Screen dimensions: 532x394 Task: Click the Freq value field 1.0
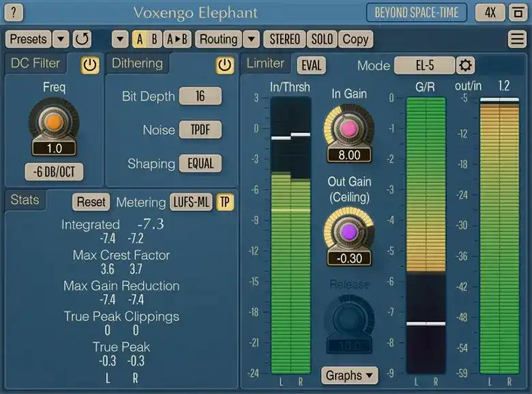coord(54,148)
